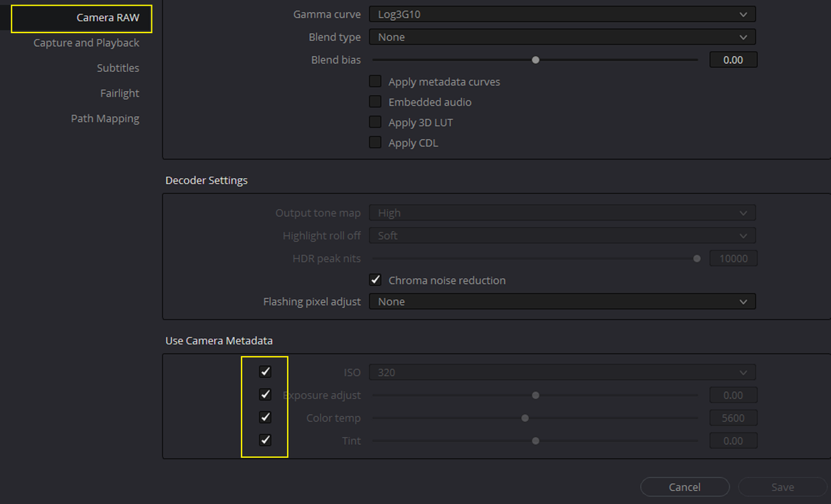Uncheck the ISO camera metadata checkbox
This screenshot has width=831, height=504.
coord(265,372)
